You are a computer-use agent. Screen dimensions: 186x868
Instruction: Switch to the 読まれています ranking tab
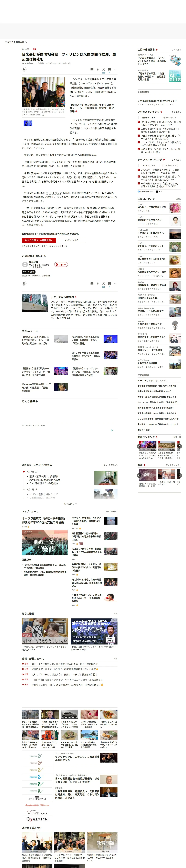(148, 118)
